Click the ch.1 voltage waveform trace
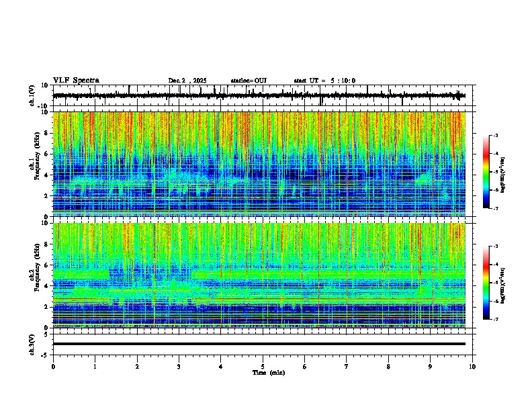This screenshot has width=532, height=411. coord(259,95)
